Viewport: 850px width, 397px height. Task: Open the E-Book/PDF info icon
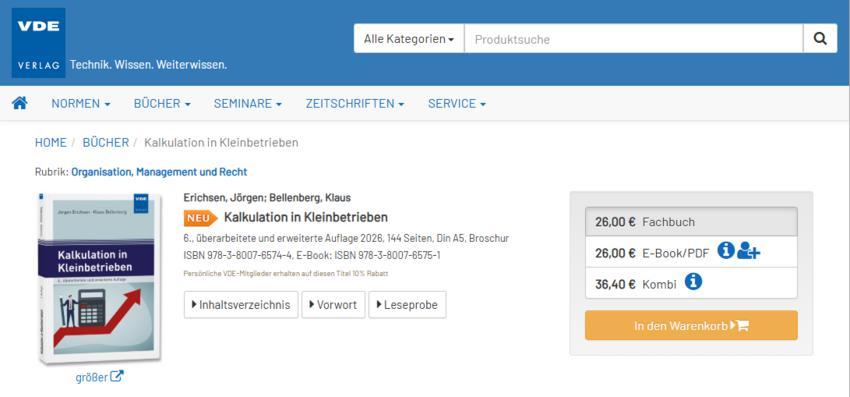coord(726,251)
